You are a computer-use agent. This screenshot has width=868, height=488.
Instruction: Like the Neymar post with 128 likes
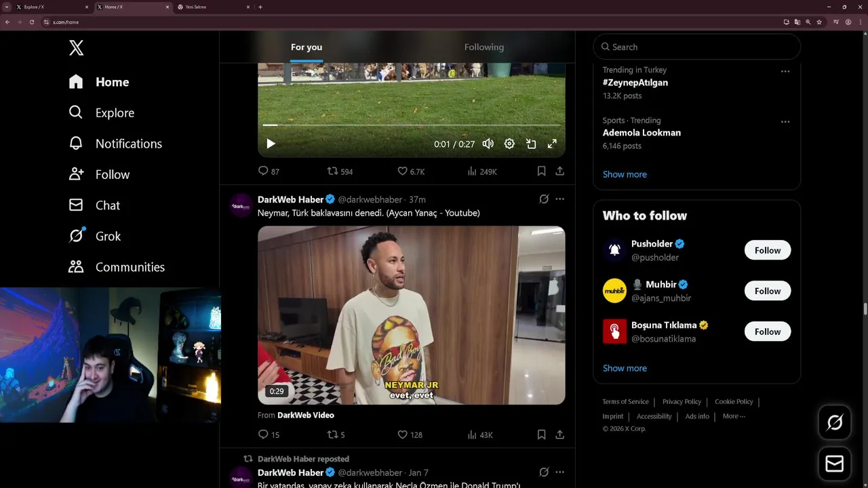[x=410, y=434]
